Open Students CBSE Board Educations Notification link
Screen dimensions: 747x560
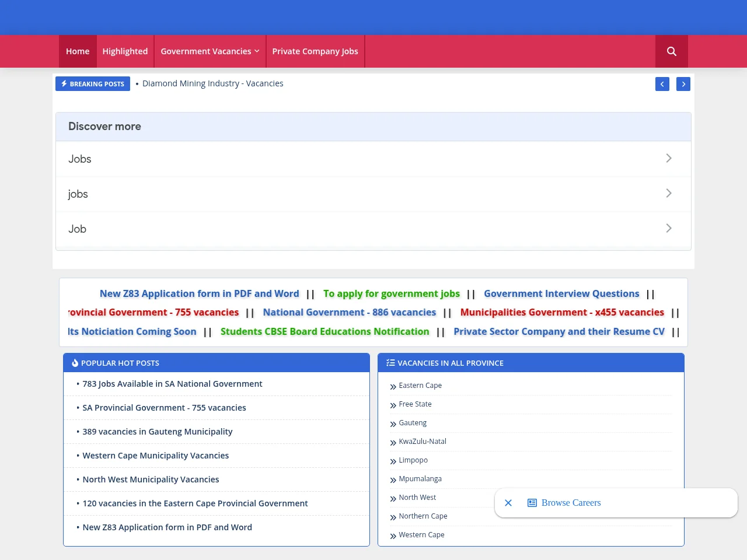tap(325, 331)
